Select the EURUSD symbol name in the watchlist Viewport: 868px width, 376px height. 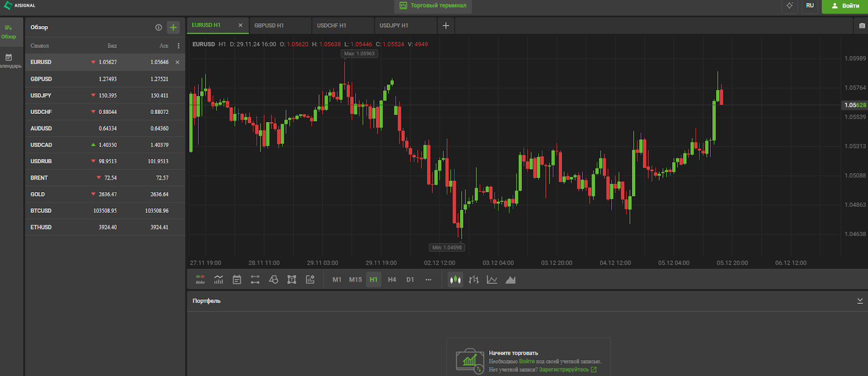41,62
